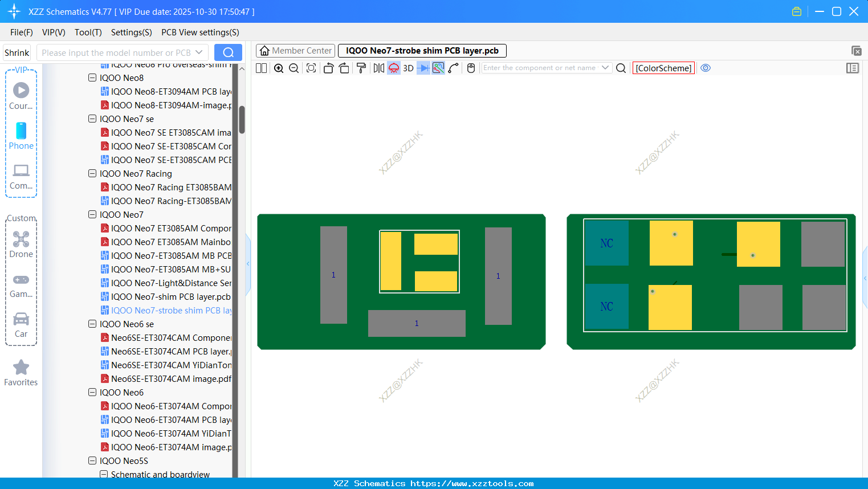Screen dimensions: 868x489
Task: Open the PCB View settings menu
Action: pyautogui.click(x=199, y=32)
